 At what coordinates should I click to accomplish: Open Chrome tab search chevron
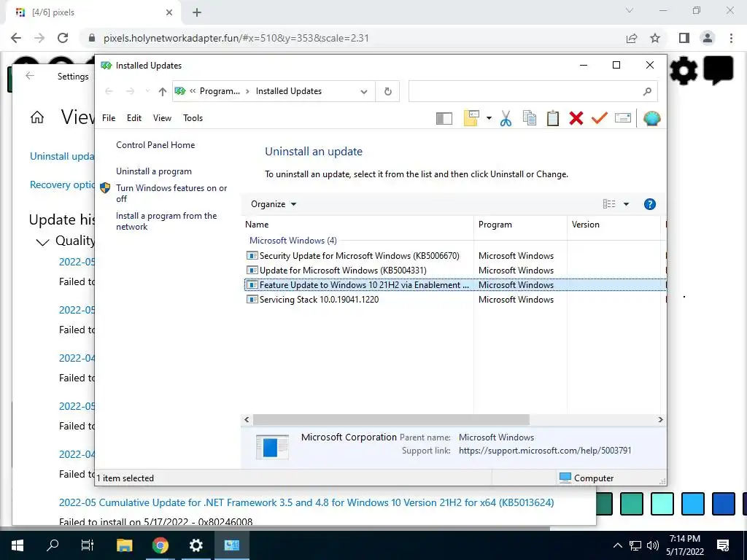(630, 10)
